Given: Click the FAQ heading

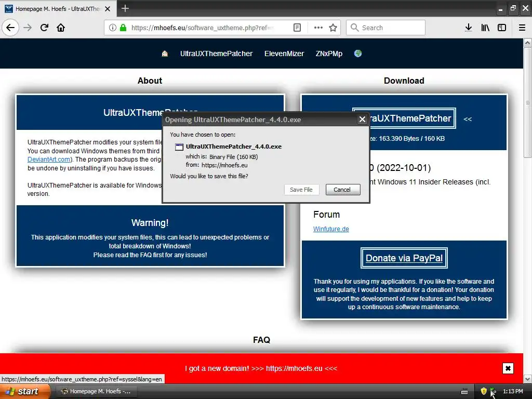Looking at the screenshot, I should pyautogui.click(x=262, y=340).
